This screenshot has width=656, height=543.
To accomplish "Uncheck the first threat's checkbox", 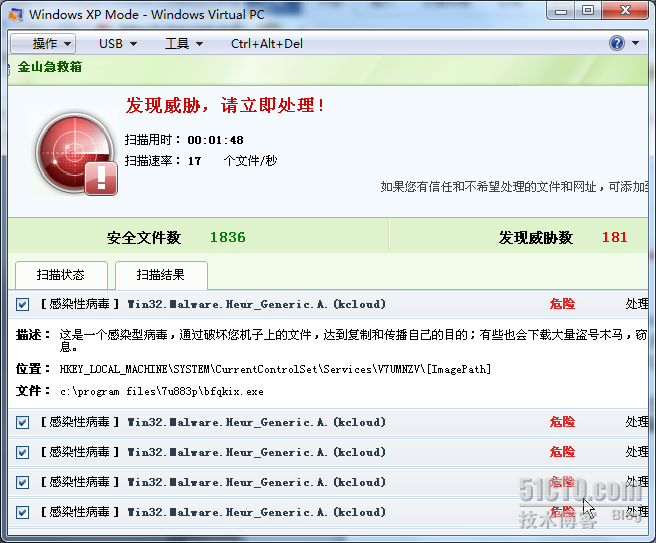I will click(23, 304).
